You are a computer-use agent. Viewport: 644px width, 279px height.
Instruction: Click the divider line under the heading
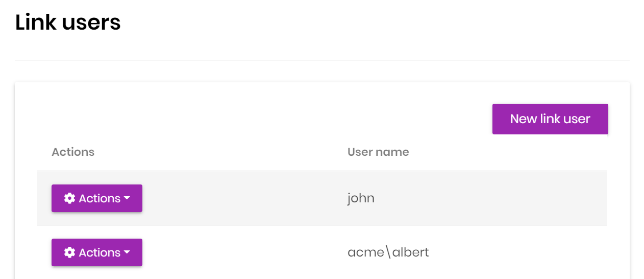pos(322,60)
